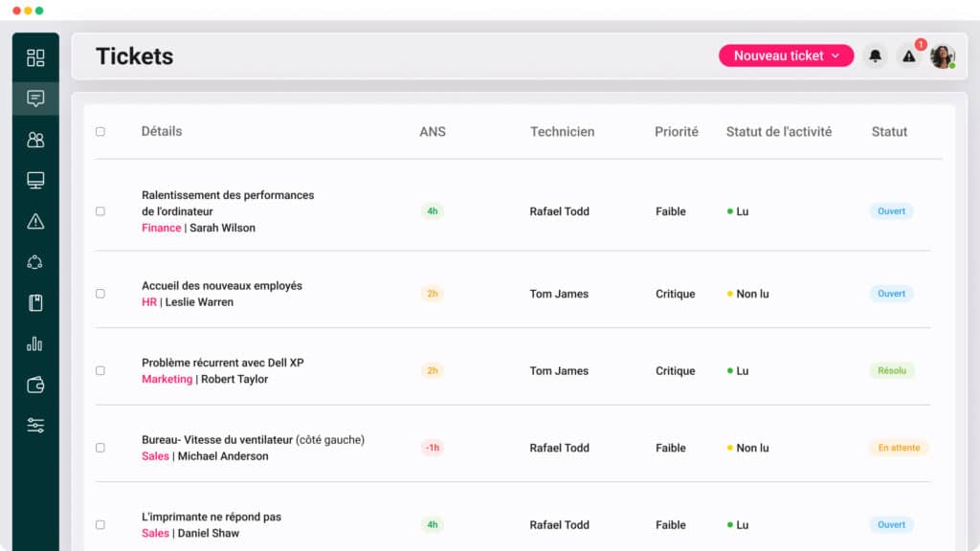
Task: Open ticket Bureau- Vitesse du ventilateur
Action: [253, 440]
